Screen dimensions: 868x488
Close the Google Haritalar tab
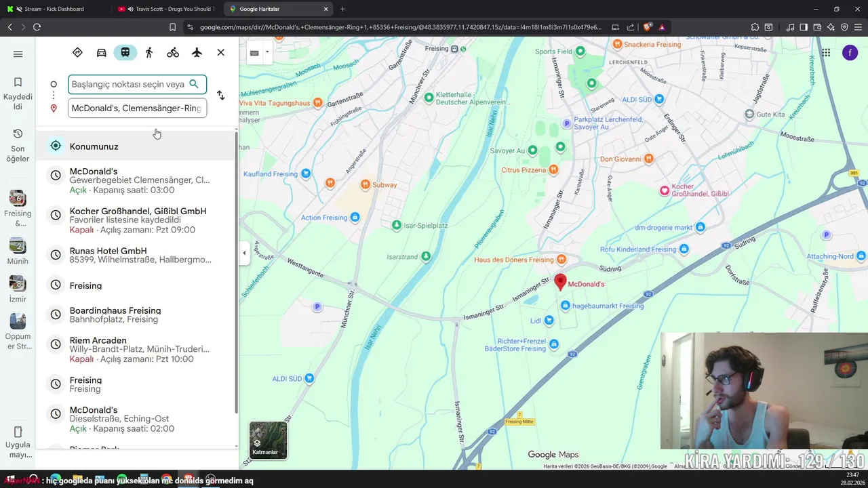click(x=326, y=9)
